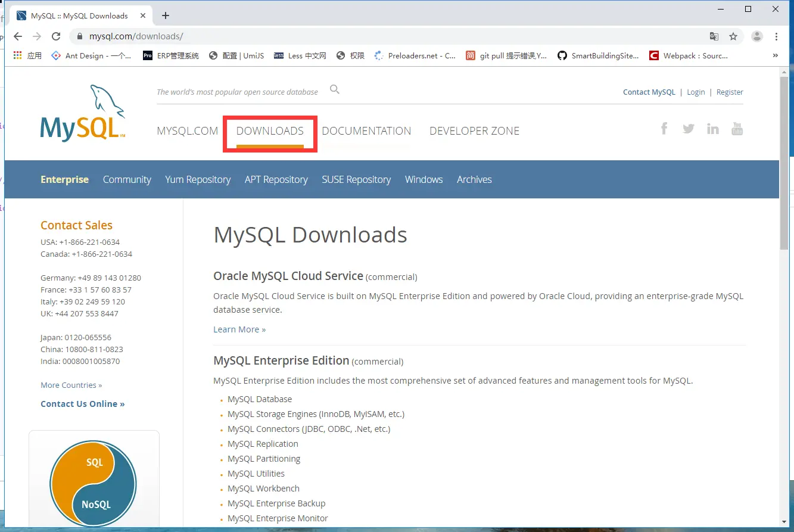Open the More Countries » link
This screenshot has height=532, width=794.
point(71,385)
